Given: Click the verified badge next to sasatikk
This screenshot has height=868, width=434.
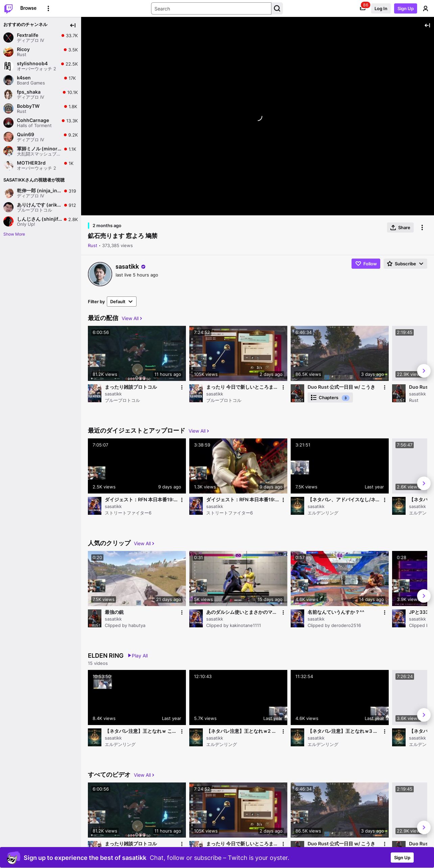Looking at the screenshot, I should tap(143, 267).
